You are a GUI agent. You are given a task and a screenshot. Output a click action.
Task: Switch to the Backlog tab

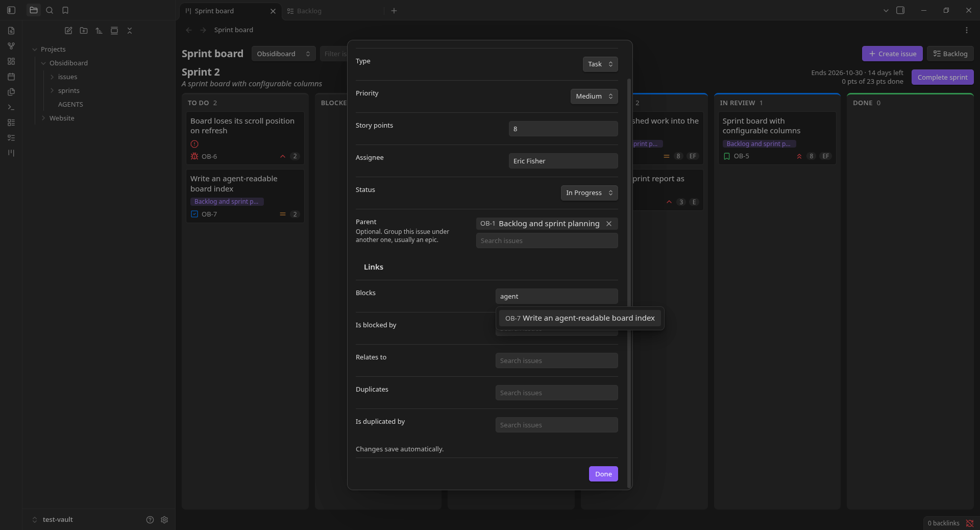[x=332, y=11]
